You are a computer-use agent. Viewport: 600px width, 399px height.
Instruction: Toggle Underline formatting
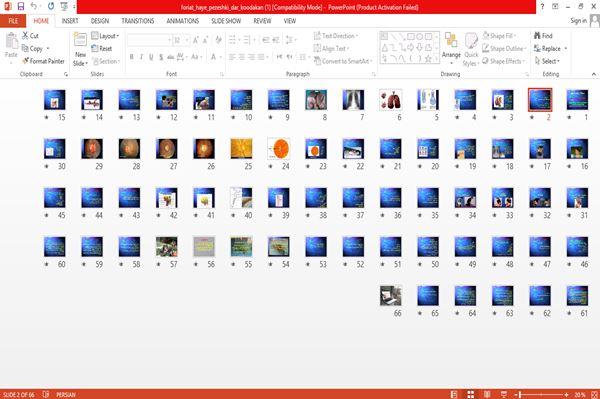[151, 57]
